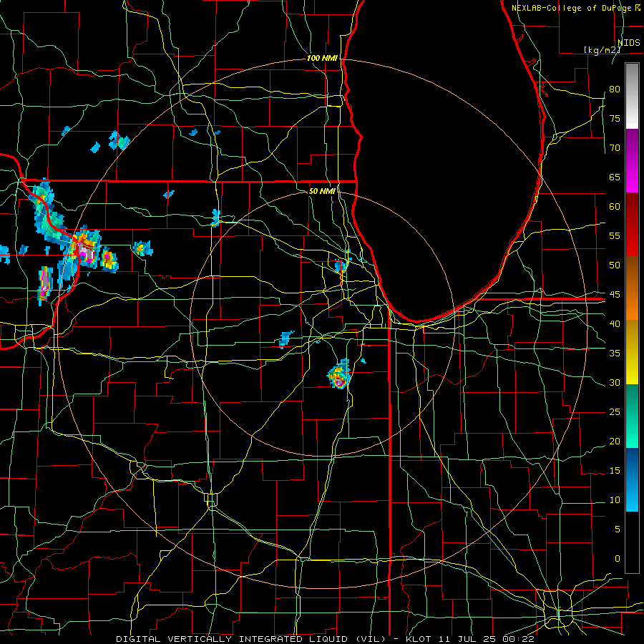Click the 00:22 timestamp in the bottom title

[x=518, y=639]
